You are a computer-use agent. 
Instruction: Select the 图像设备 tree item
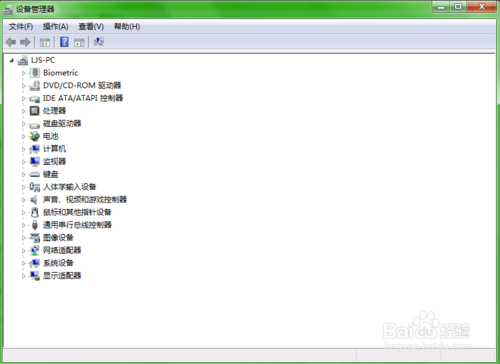tap(58, 238)
